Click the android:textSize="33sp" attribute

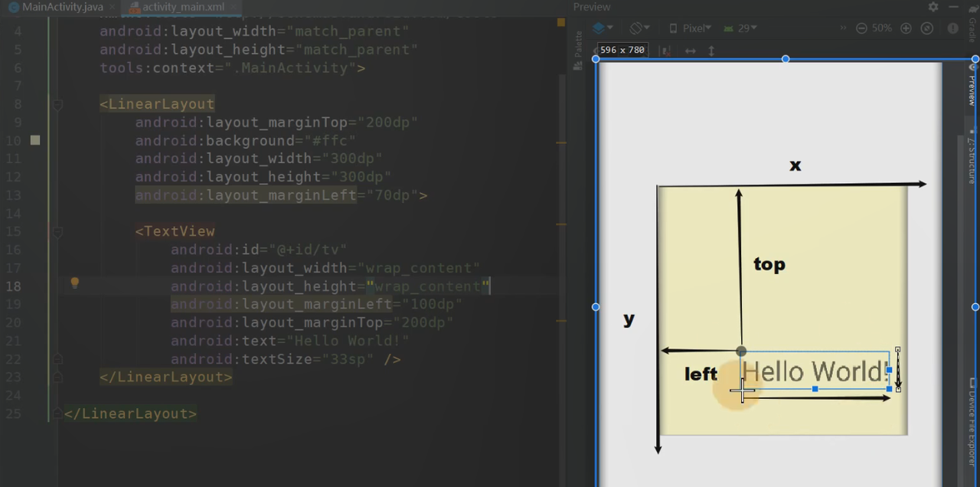tap(276, 359)
